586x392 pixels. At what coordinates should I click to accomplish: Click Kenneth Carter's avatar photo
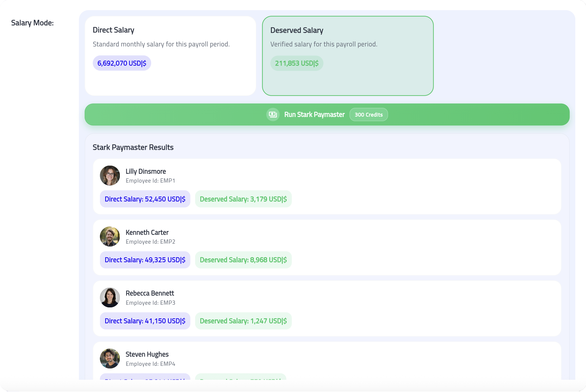tap(110, 237)
